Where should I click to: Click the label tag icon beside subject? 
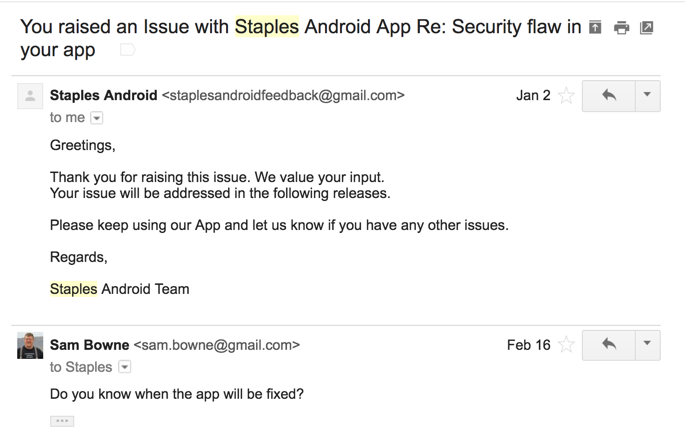(127, 49)
